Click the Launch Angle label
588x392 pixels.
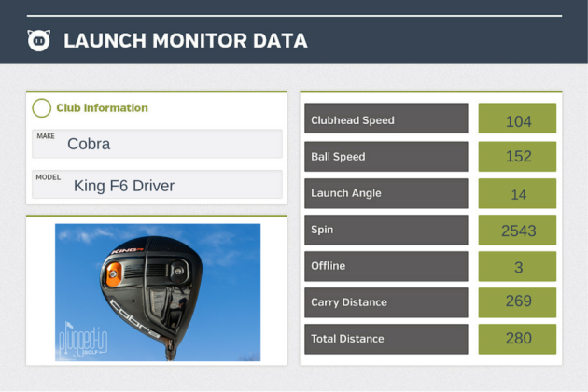tap(386, 193)
